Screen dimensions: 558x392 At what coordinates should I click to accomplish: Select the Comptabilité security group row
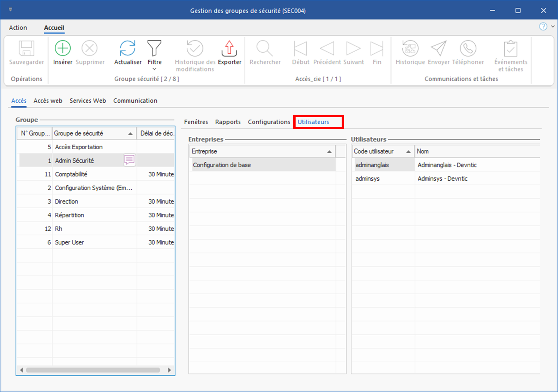(71, 174)
